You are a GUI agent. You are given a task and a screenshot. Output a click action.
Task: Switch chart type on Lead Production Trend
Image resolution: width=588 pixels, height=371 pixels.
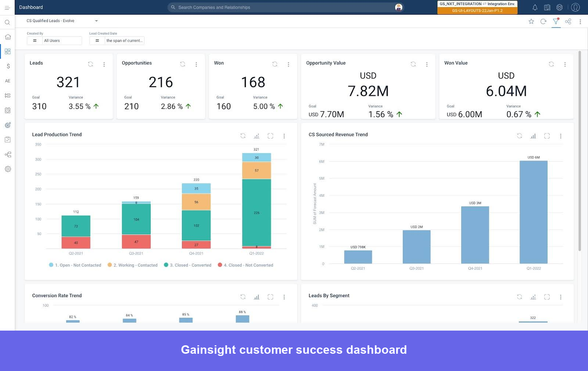(257, 136)
